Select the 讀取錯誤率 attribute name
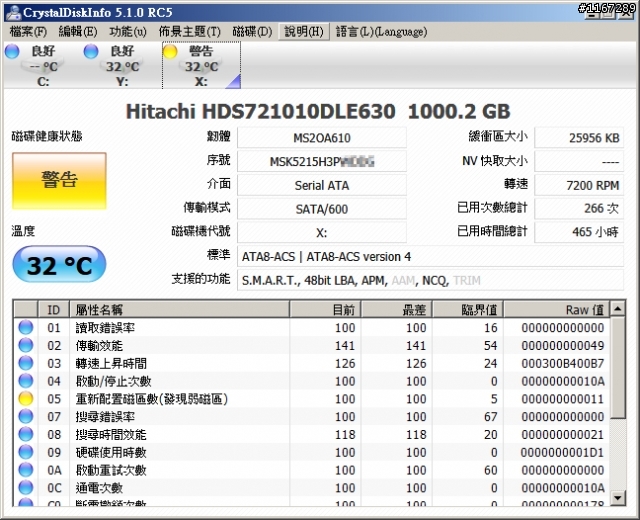Image resolution: width=640 pixels, height=520 pixels. tap(105, 328)
